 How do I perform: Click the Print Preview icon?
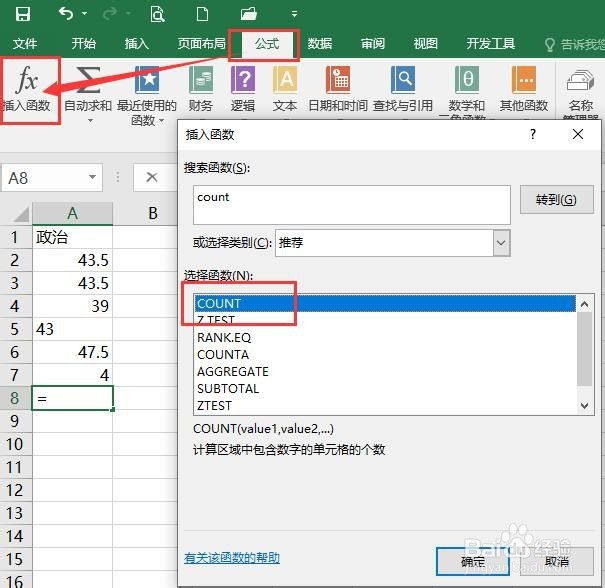(x=157, y=14)
